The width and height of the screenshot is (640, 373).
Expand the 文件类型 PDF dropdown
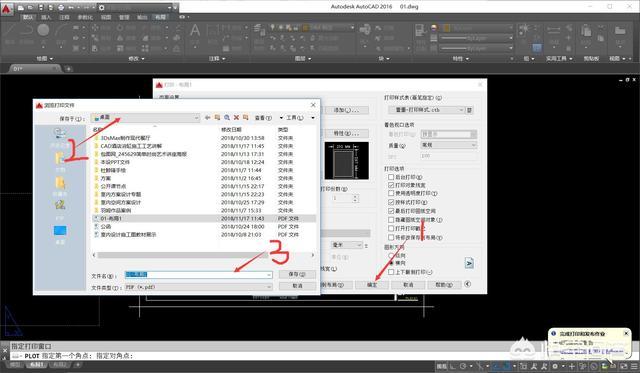[198, 287]
